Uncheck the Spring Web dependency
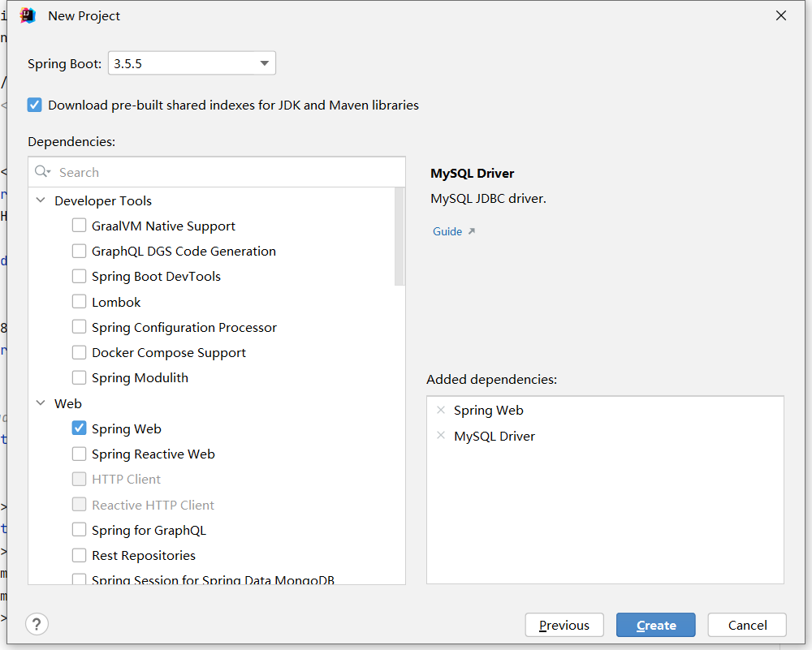Image resolution: width=812 pixels, height=650 pixels. [x=79, y=428]
